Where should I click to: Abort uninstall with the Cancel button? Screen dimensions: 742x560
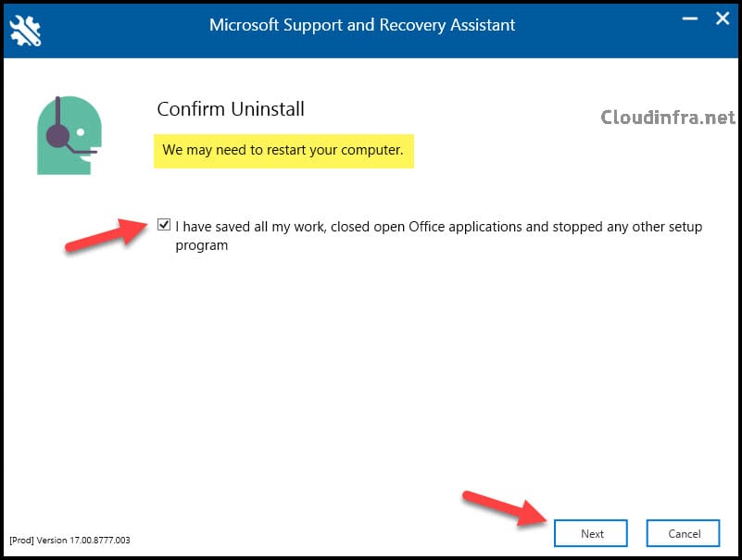point(684,533)
